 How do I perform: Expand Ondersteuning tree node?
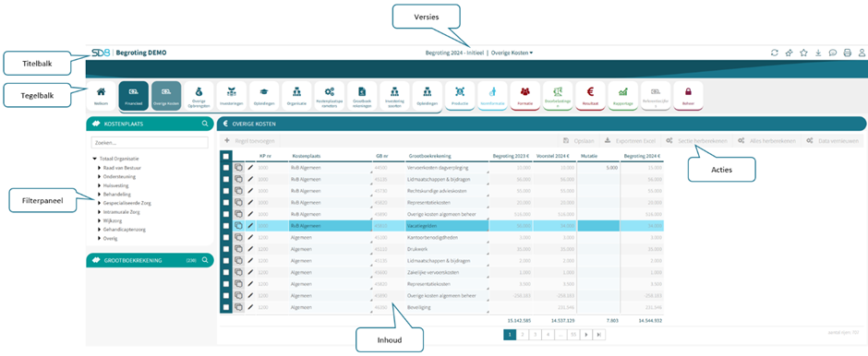tap(99, 176)
